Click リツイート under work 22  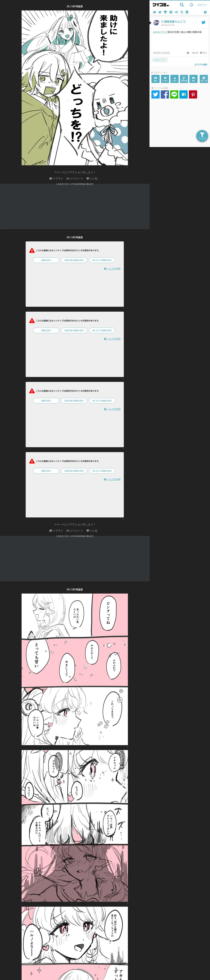[75, 178]
